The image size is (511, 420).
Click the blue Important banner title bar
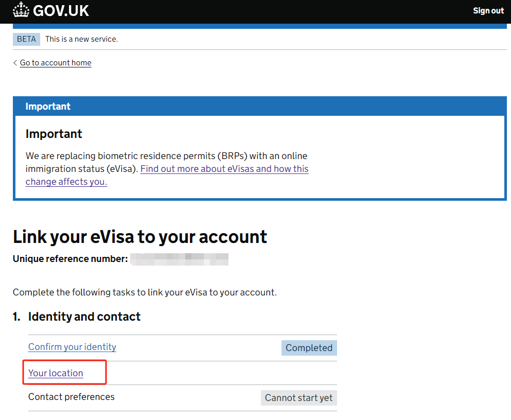pos(260,106)
